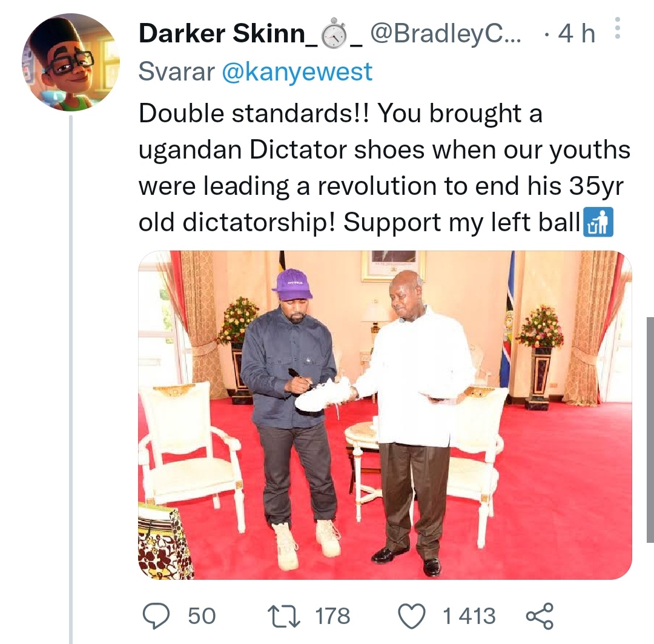
Task: Click the @BradleyC... username handle
Action: click(x=444, y=34)
